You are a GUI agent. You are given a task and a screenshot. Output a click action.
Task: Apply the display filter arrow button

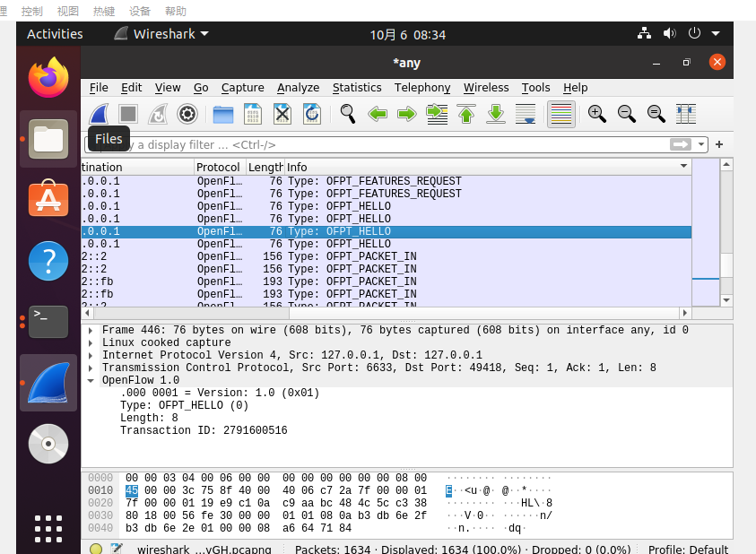coord(681,144)
